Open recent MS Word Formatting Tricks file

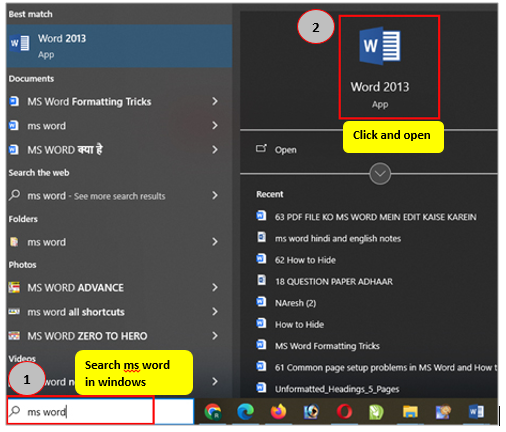327,346
